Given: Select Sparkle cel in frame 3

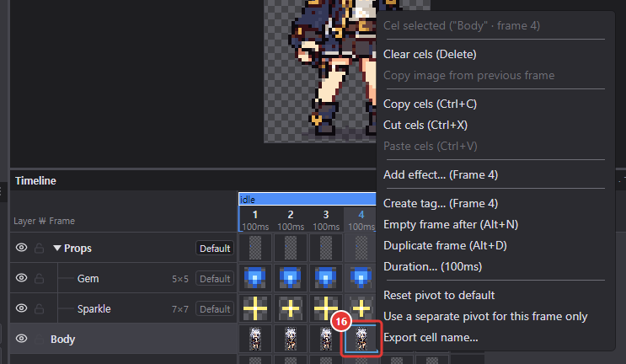Looking at the screenshot, I should point(326,308).
